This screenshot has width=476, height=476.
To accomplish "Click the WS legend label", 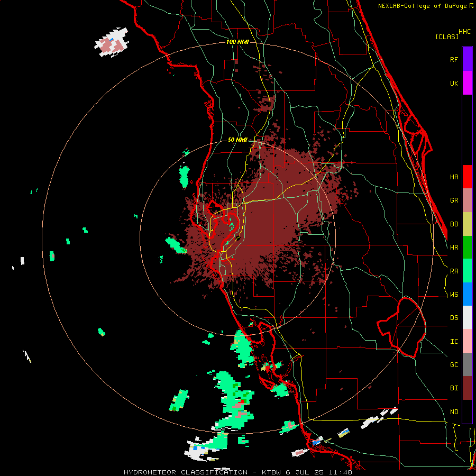I will [454, 295].
